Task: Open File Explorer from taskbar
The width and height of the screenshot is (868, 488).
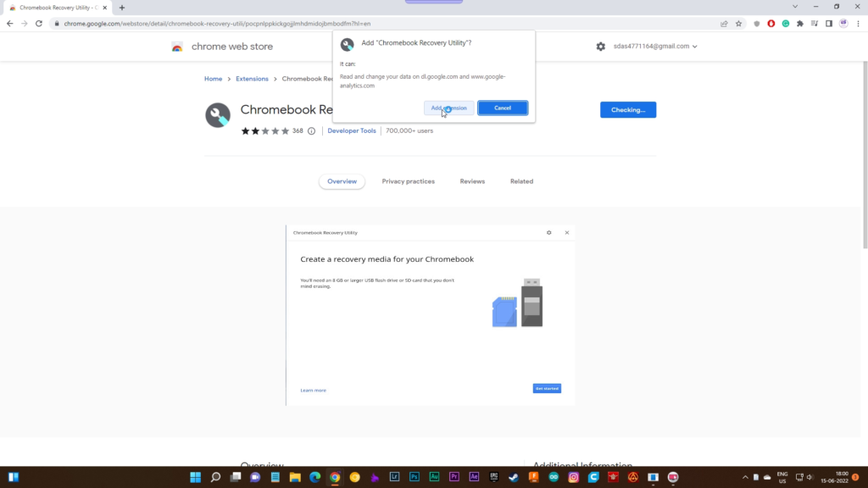Action: pyautogui.click(x=295, y=477)
